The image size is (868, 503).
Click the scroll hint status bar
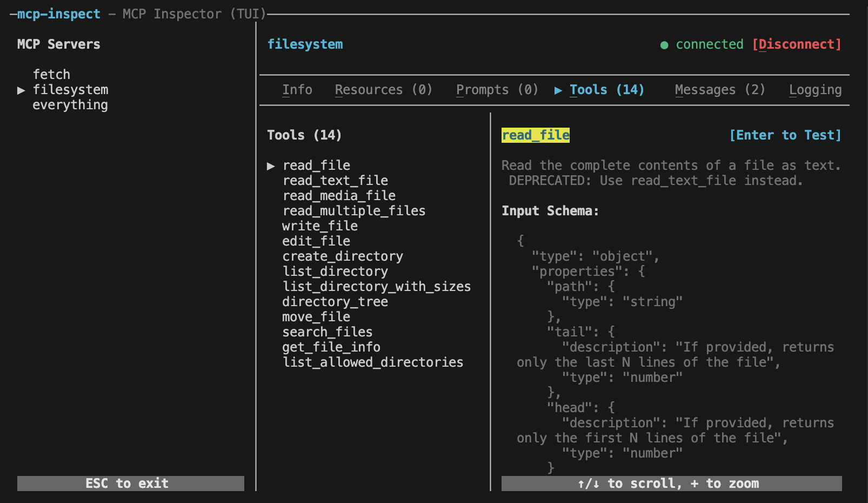coord(670,483)
